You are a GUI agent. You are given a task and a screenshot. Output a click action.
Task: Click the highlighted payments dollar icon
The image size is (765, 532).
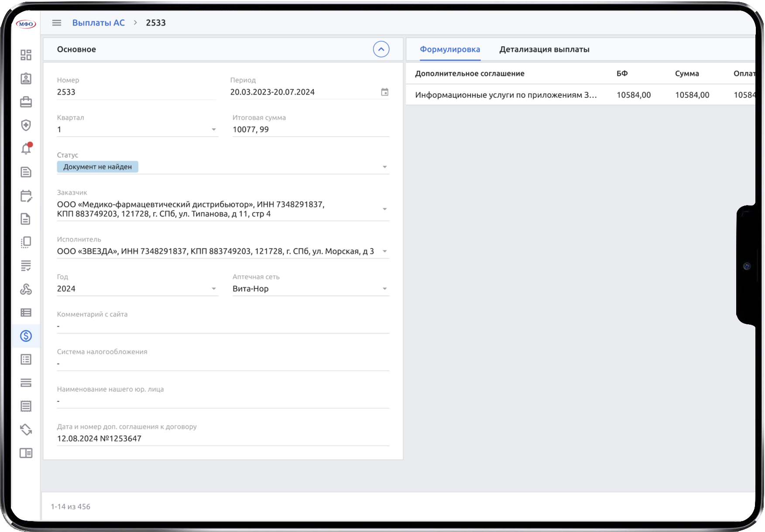coord(26,336)
